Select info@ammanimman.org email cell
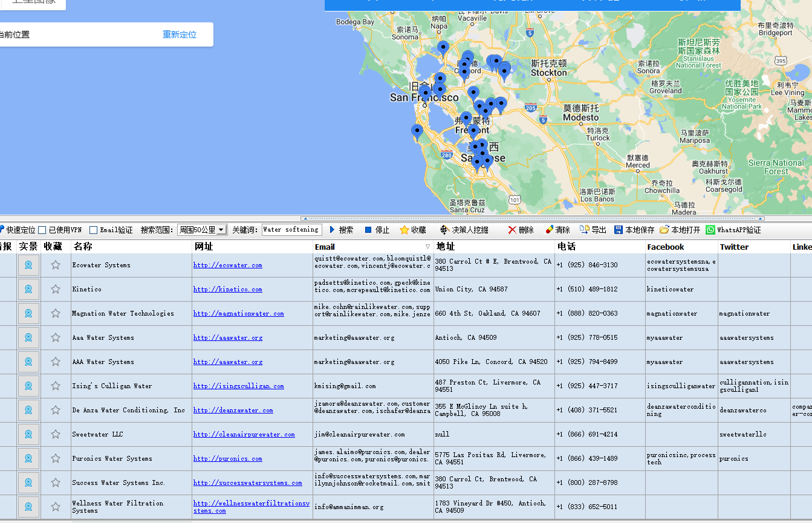Image resolution: width=812 pixels, height=523 pixels. (373, 507)
